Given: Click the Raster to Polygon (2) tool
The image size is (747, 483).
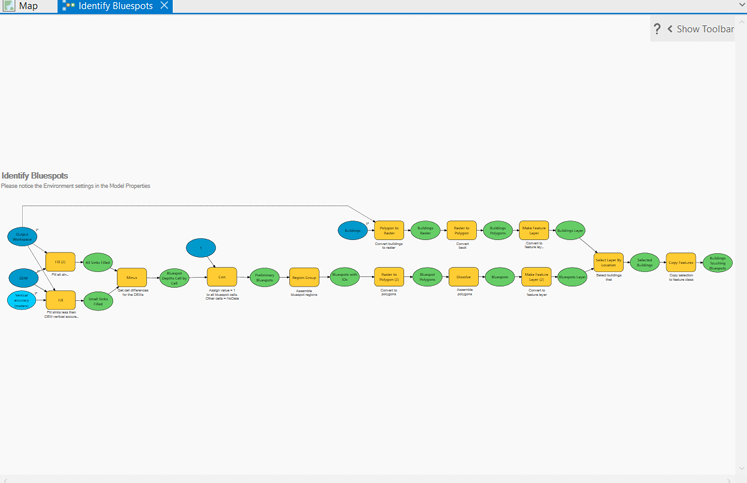Looking at the screenshot, I should 389,277.
